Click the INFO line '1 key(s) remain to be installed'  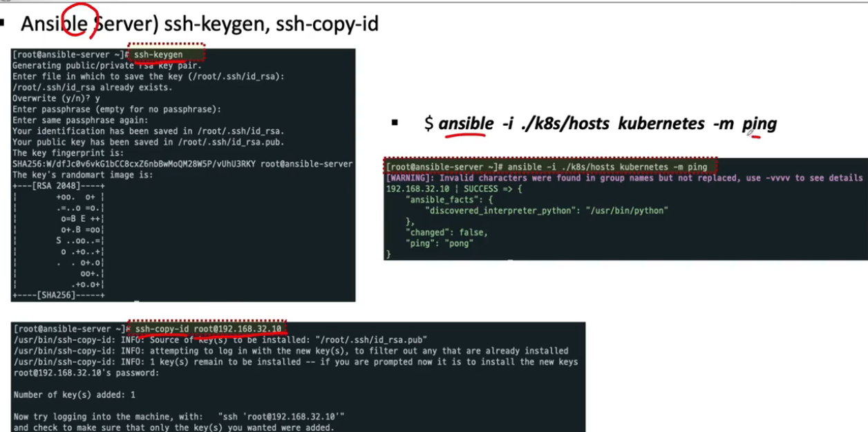click(x=296, y=362)
